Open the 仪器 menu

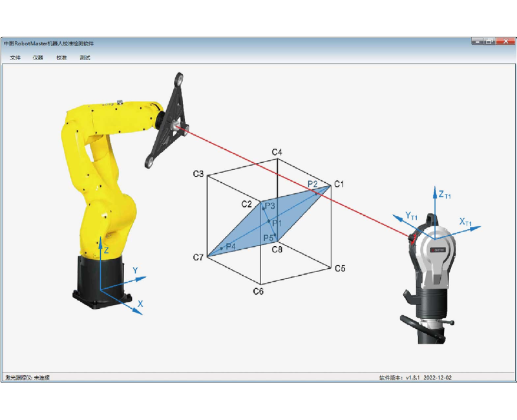[38, 58]
